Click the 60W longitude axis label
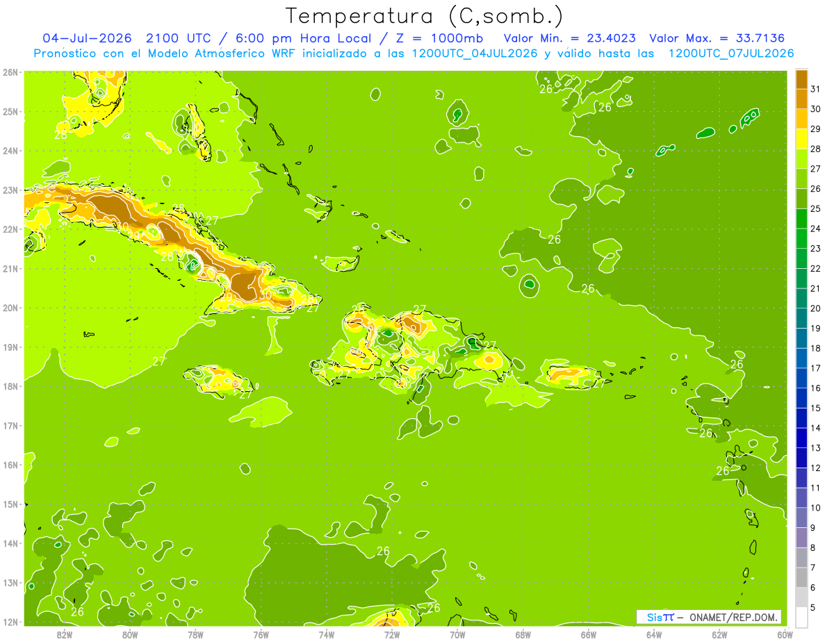Image resolution: width=834 pixels, height=644 pixels. tap(785, 634)
